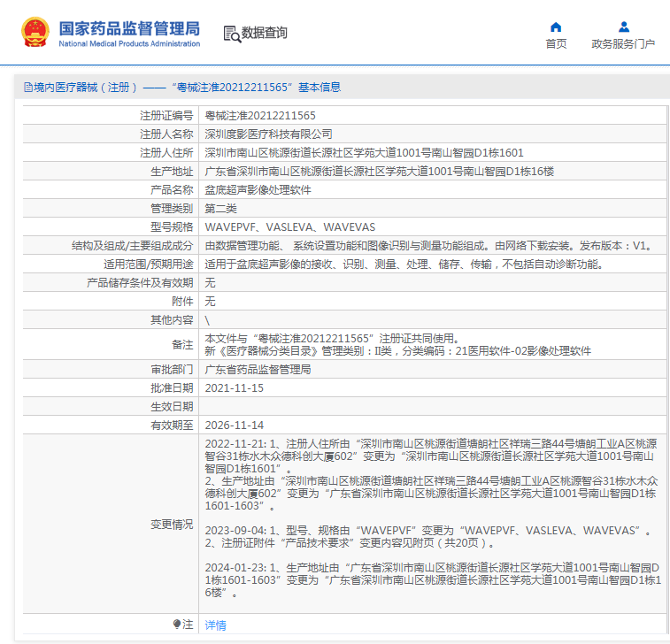
Task: Click the 2024-01-23 change entry
Action: [433, 580]
